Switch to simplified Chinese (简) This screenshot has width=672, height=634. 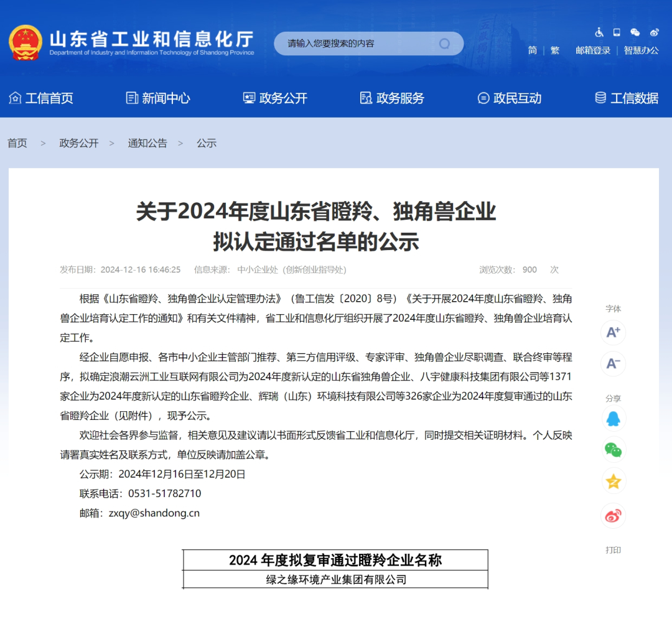coord(533,50)
